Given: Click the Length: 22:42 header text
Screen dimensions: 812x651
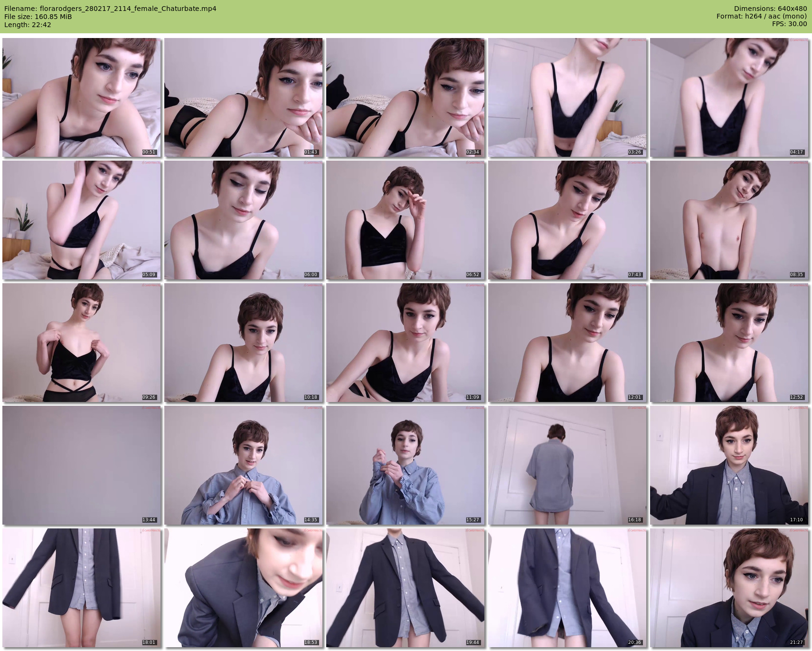Looking at the screenshot, I should point(28,25).
